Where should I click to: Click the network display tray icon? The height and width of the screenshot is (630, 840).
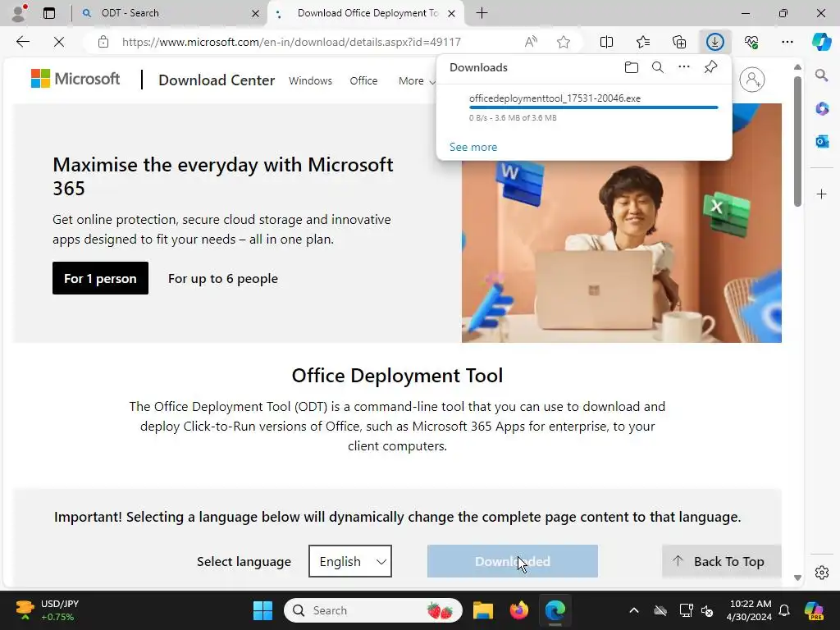pyautogui.click(x=686, y=610)
